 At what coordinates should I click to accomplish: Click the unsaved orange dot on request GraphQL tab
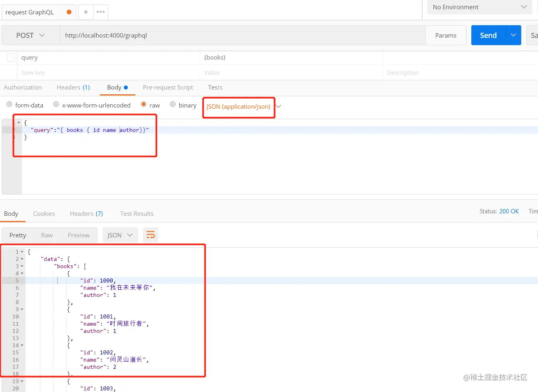69,12
